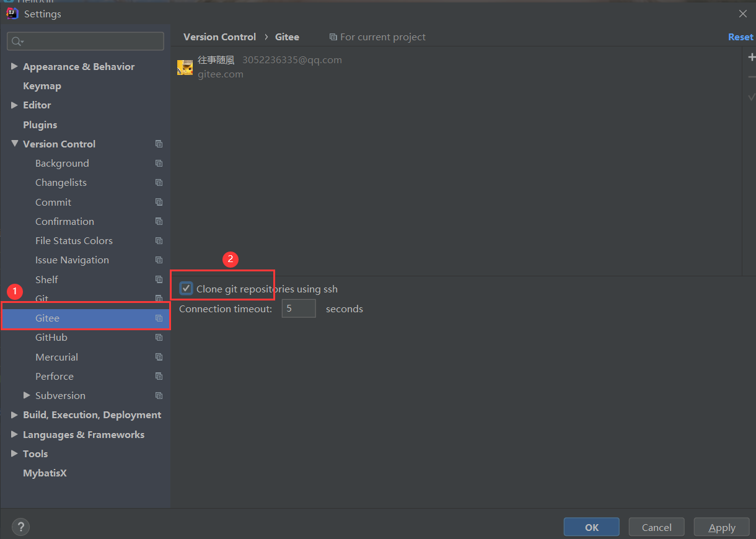Click project-level icon beside Version Control
This screenshot has width=756, height=539.
pos(159,144)
